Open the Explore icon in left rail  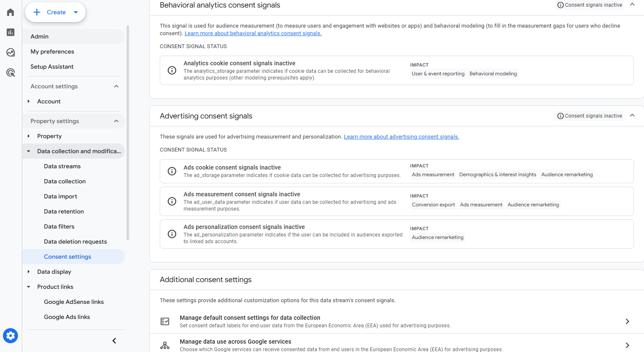[10, 52]
